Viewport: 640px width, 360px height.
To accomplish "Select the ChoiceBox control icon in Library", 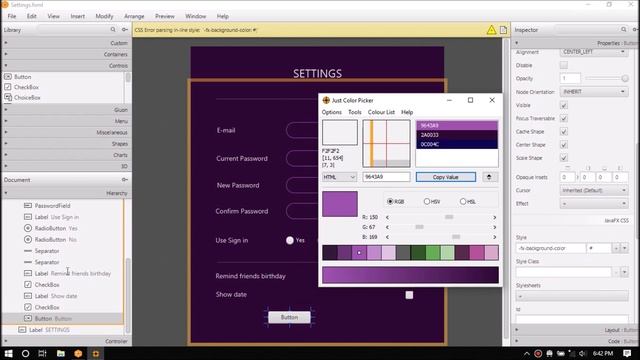I will click(8, 98).
